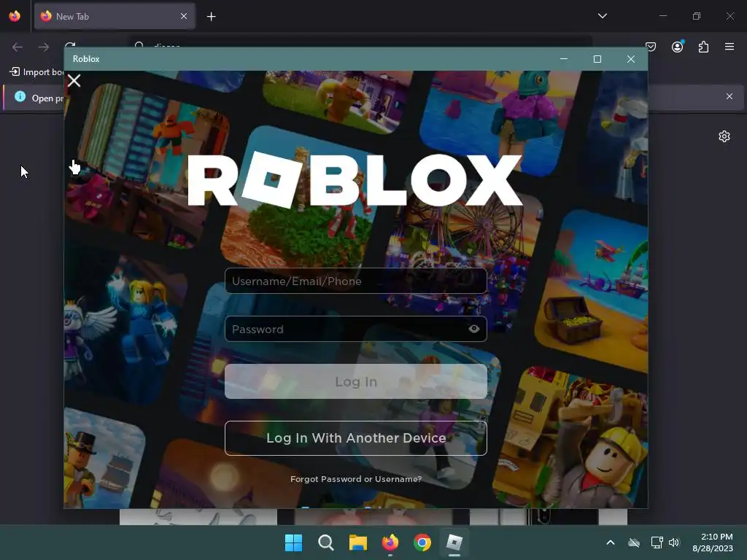This screenshot has height=560, width=747.
Task: Open the Firefox Pocket icon
Action: tap(651, 47)
